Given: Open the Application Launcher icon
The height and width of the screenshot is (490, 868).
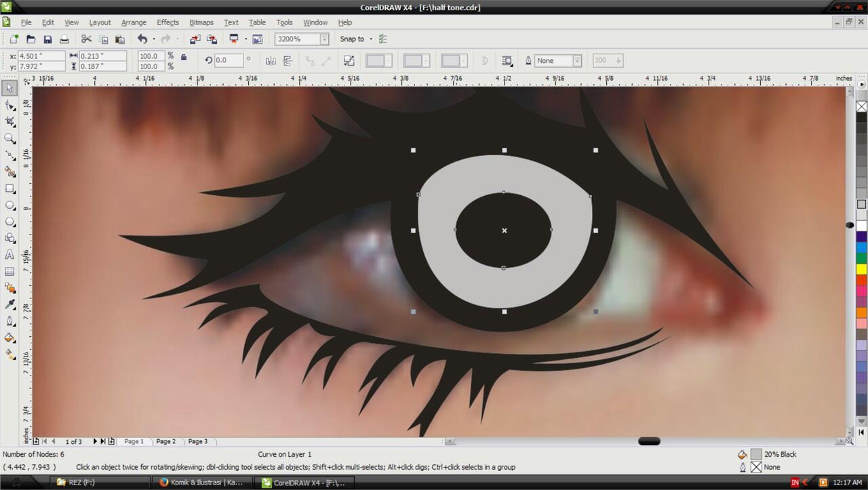Looking at the screenshot, I should [x=234, y=39].
